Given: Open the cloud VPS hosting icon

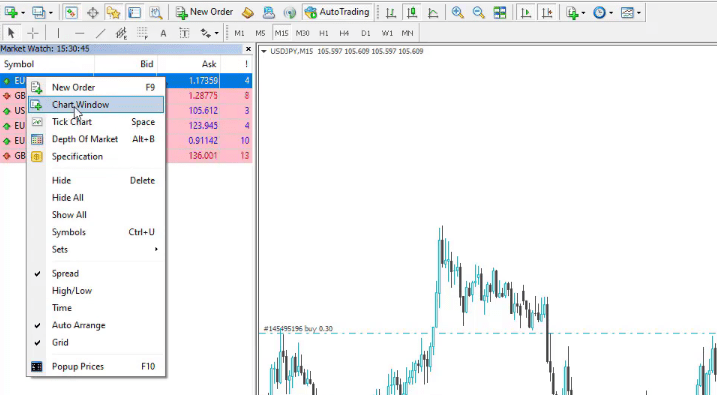Looking at the screenshot, I should [268, 12].
